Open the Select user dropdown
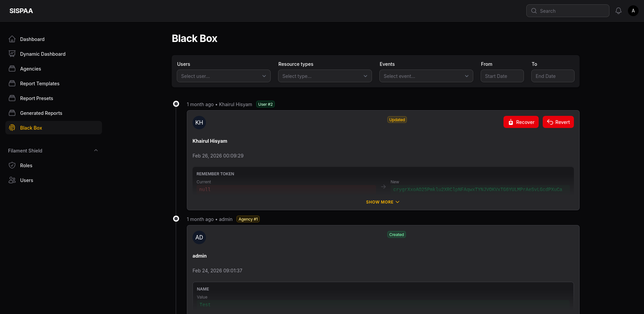Image resolution: width=644 pixels, height=314 pixels. click(223, 76)
